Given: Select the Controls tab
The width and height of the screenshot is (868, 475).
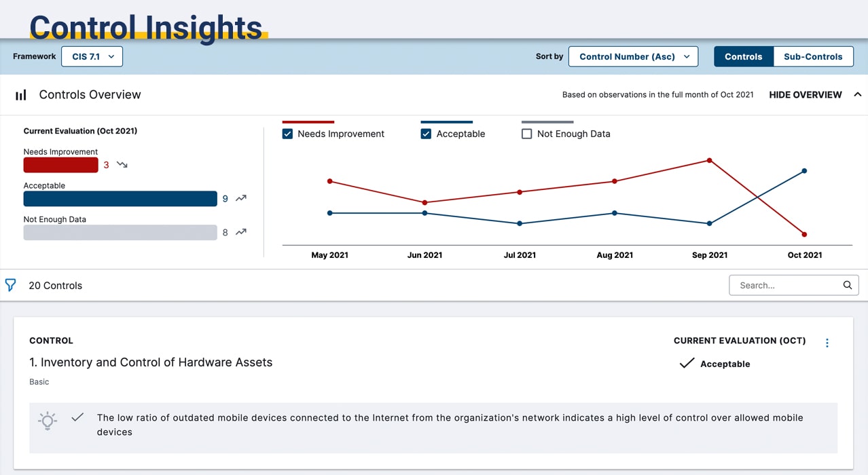Looking at the screenshot, I should [743, 56].
